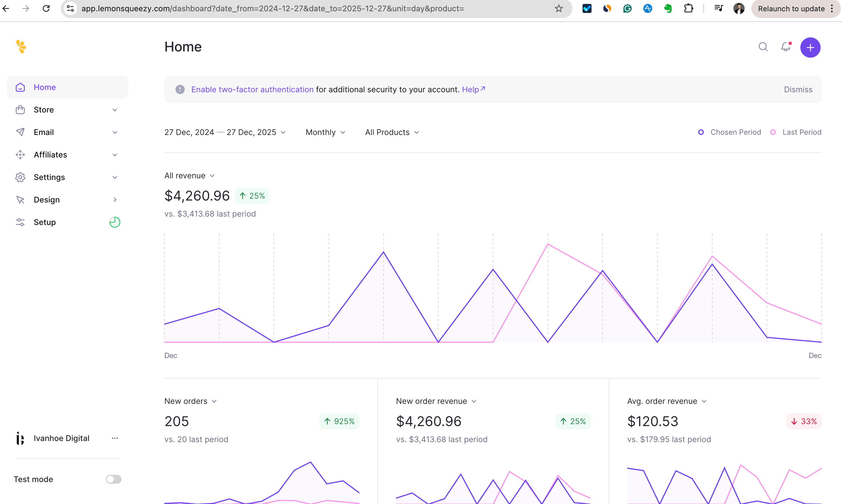842x504 pixels.
Task: Toggle the Last Period legend marker
Action: (x=773, y=132)
